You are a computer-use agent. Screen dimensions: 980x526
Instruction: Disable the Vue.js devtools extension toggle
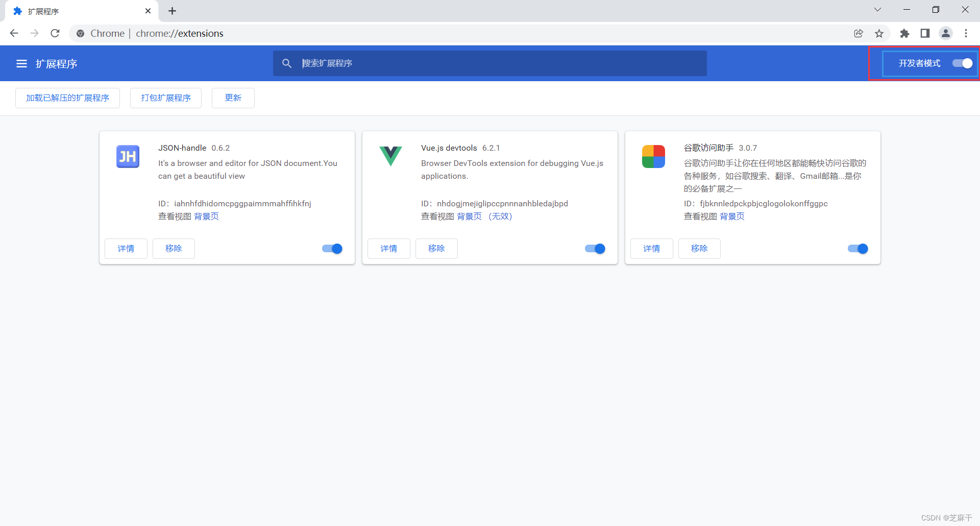594,249
